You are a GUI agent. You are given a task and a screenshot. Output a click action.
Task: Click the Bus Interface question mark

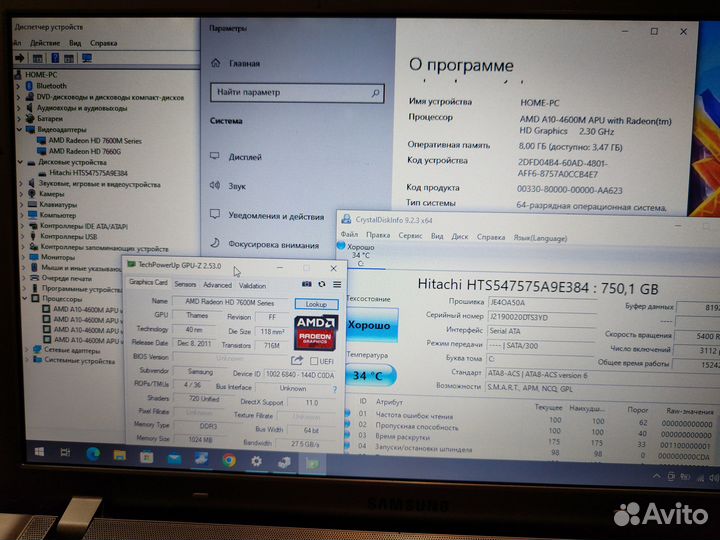334,388
